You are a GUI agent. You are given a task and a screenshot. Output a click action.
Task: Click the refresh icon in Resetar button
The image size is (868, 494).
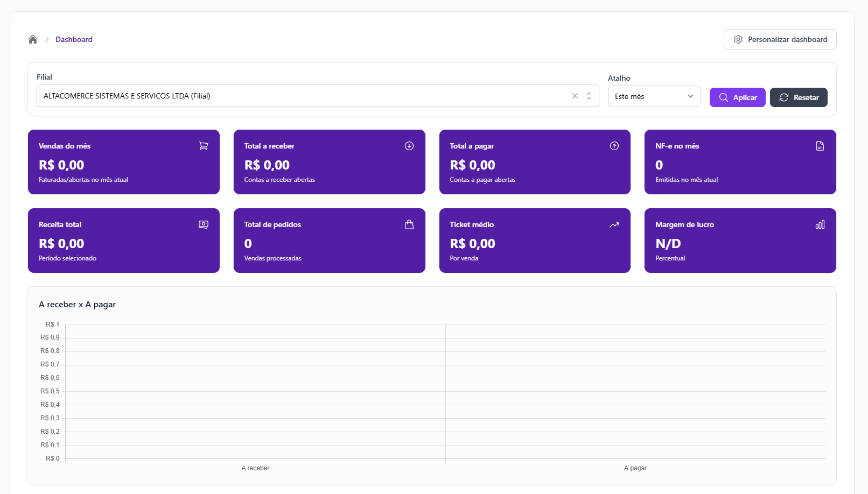click(x=784, y=97)
